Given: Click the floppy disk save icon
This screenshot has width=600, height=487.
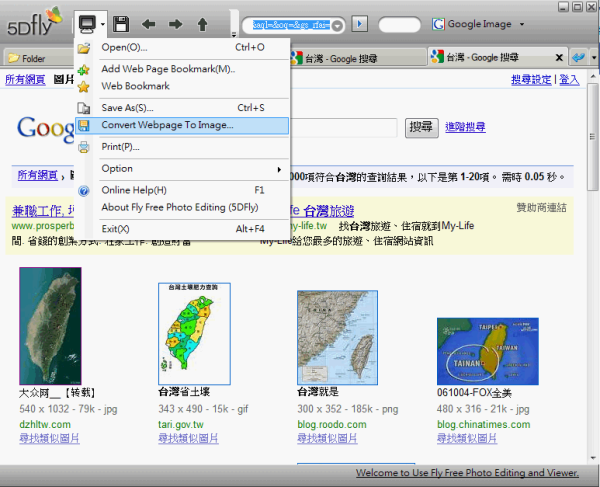Looking at the screenshot, I should (x=120, y=23).
